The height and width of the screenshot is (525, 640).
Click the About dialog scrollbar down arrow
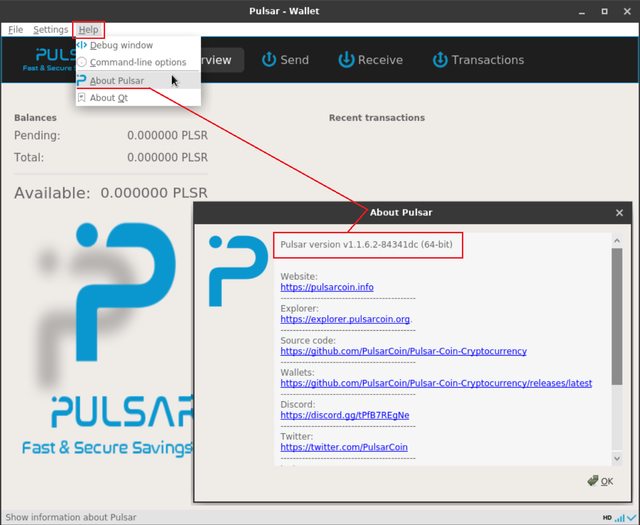[x=617, y=458]
